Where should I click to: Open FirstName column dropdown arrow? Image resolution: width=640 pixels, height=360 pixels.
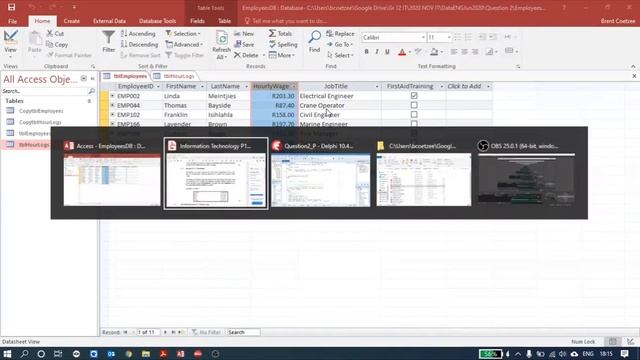[x=202, y=87]
